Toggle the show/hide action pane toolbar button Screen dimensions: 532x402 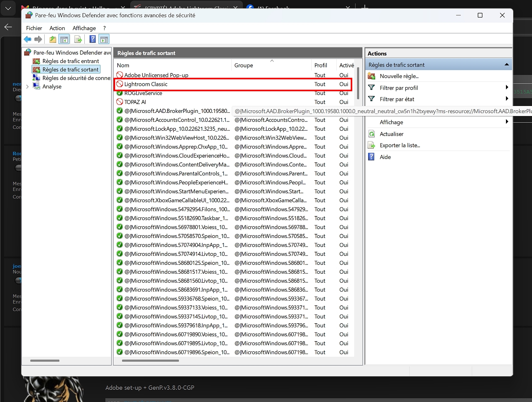tap(104, 39)
